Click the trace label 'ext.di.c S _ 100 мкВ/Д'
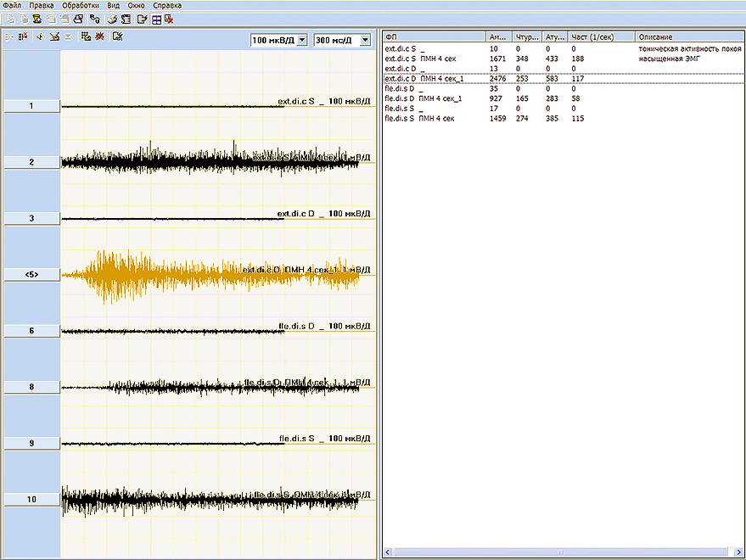 323,101
